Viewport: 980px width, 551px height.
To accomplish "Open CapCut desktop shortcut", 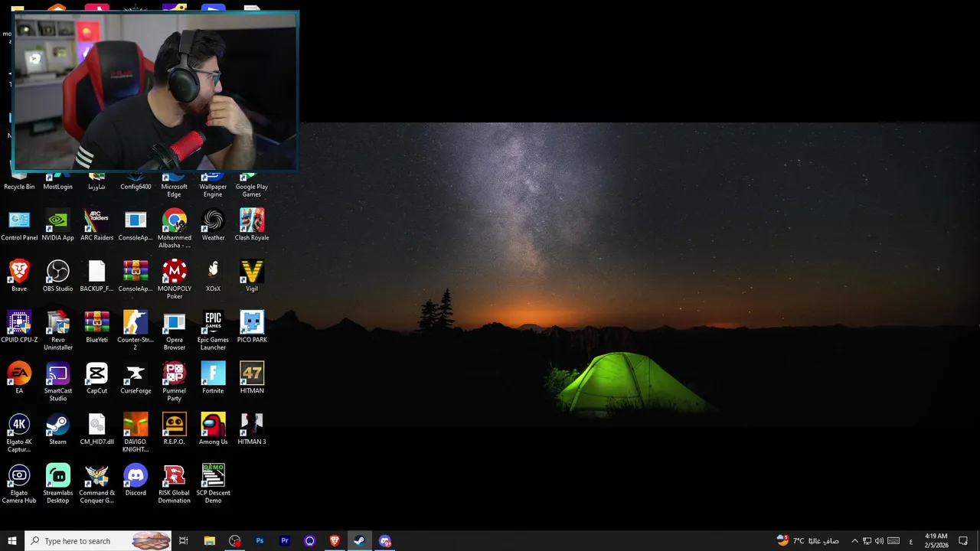I will coord(96,379).
